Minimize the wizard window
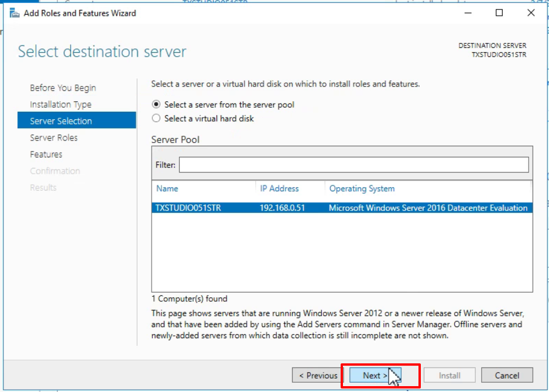Viewport: 549px width, 392px height. [x=468, y=13]
